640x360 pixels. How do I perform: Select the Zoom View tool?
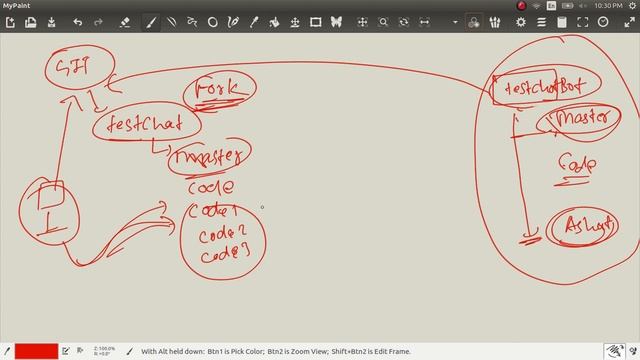tap(383, 22)
